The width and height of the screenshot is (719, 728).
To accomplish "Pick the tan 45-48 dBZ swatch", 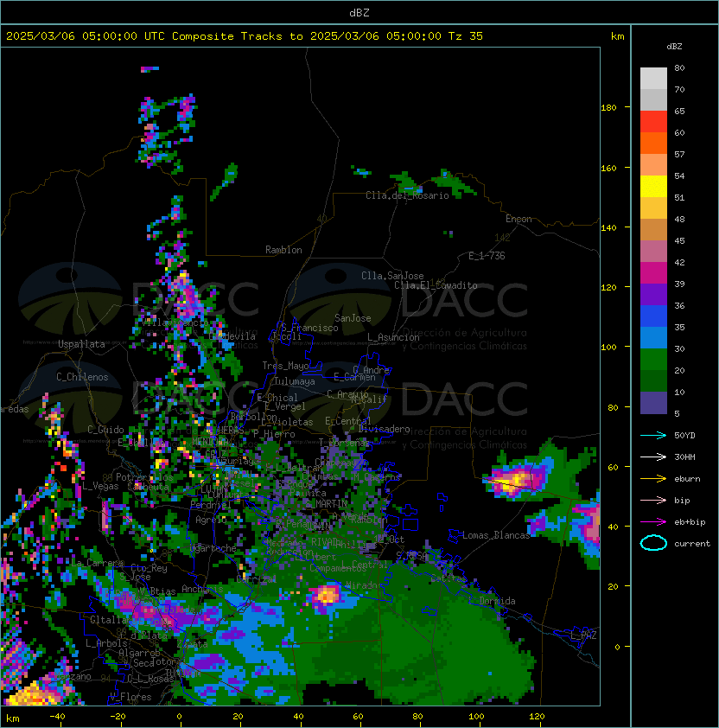I will (653, 229).
